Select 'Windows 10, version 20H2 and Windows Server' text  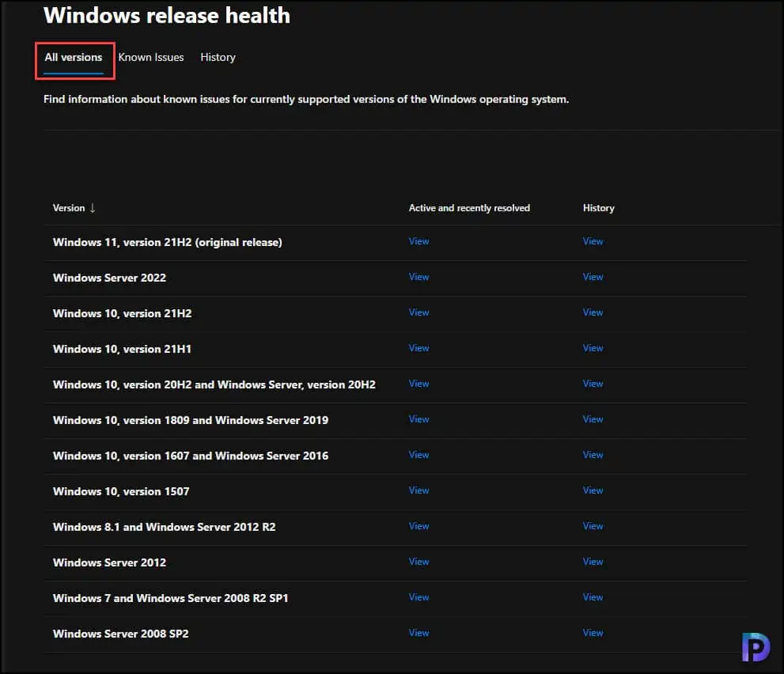(214, 384)
